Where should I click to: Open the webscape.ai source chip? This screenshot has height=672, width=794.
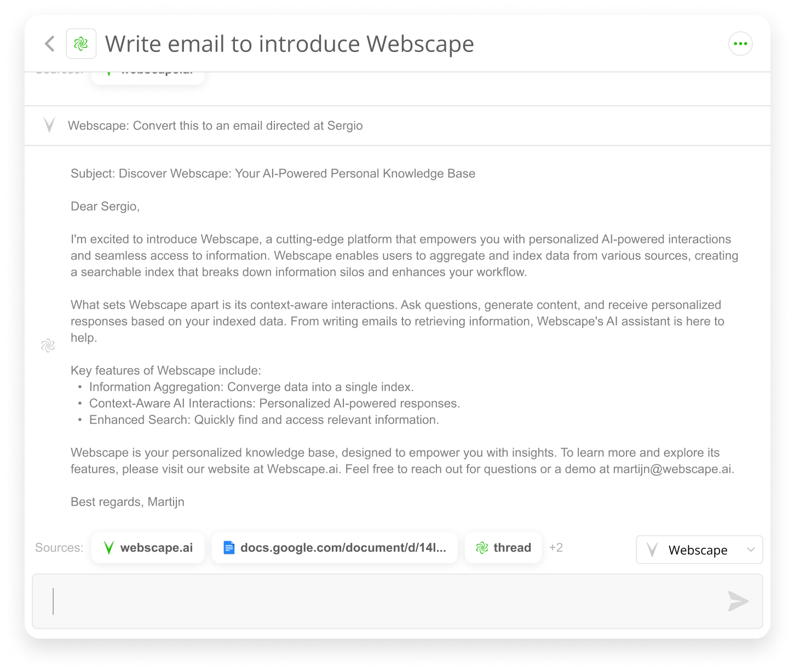click(x=148, y=548)
